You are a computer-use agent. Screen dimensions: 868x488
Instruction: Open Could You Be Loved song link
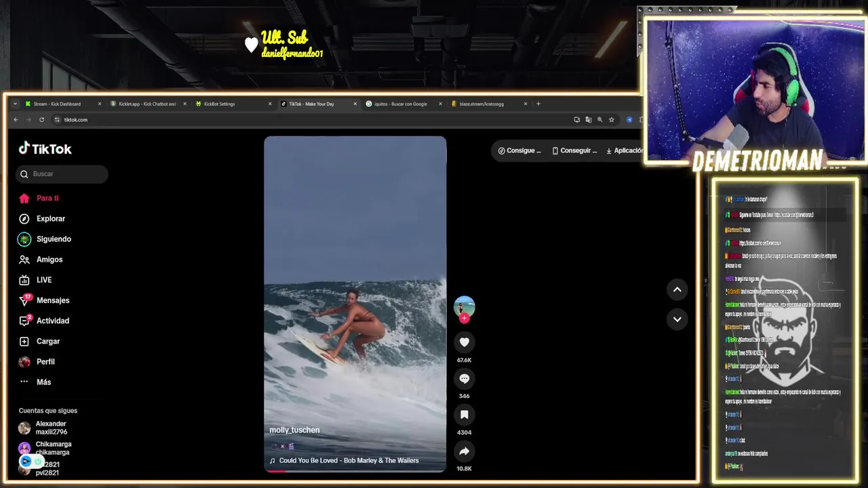coord(349,461)
